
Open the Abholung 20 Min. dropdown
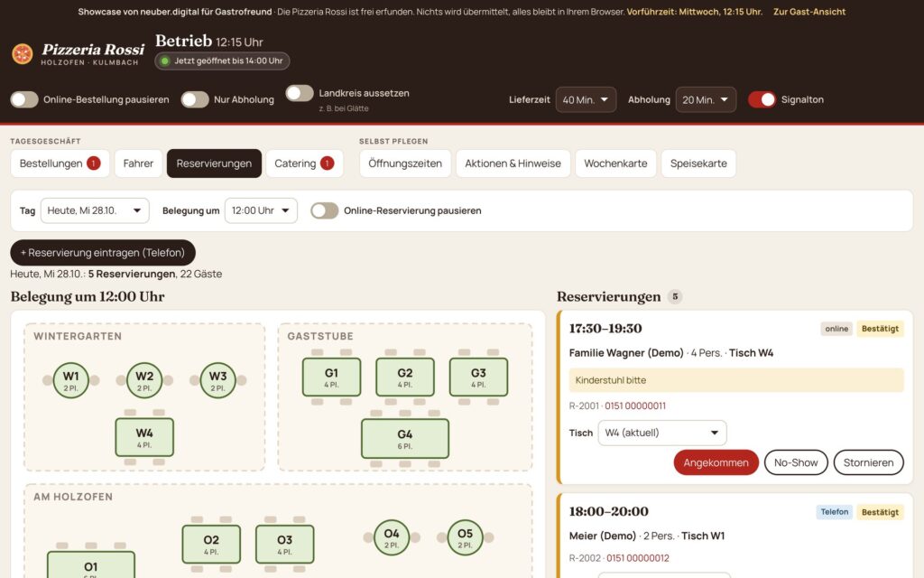tap(706, 99)
